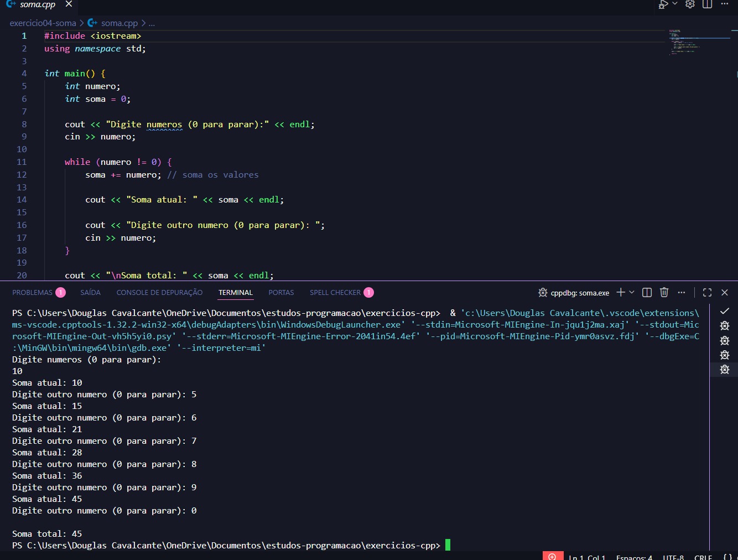
Task: Expand the breadcrumb ellipsis symbol list
Action: tap(152, 23)
